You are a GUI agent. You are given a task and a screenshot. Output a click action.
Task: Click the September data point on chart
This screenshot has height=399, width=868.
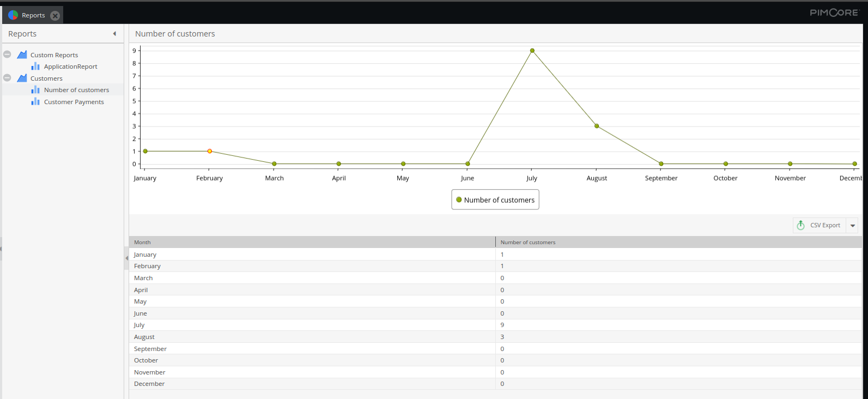661,164
